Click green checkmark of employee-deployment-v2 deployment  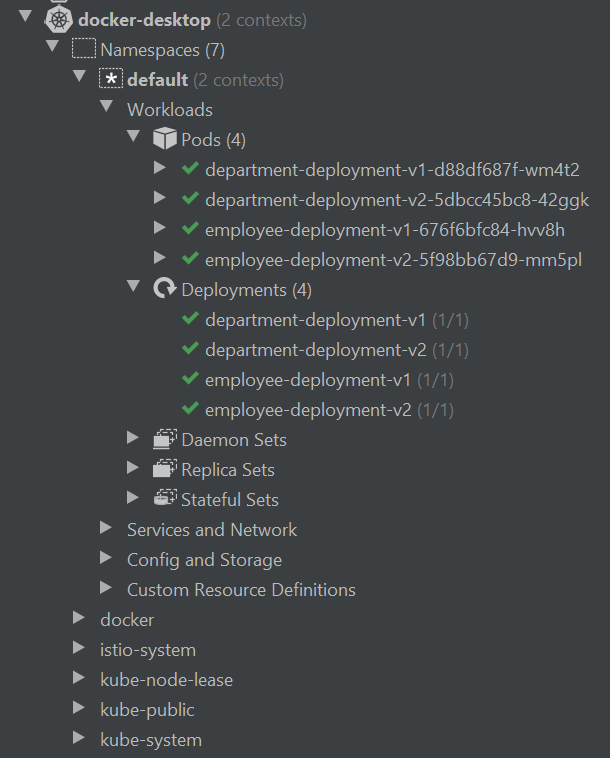pos(190,410)
